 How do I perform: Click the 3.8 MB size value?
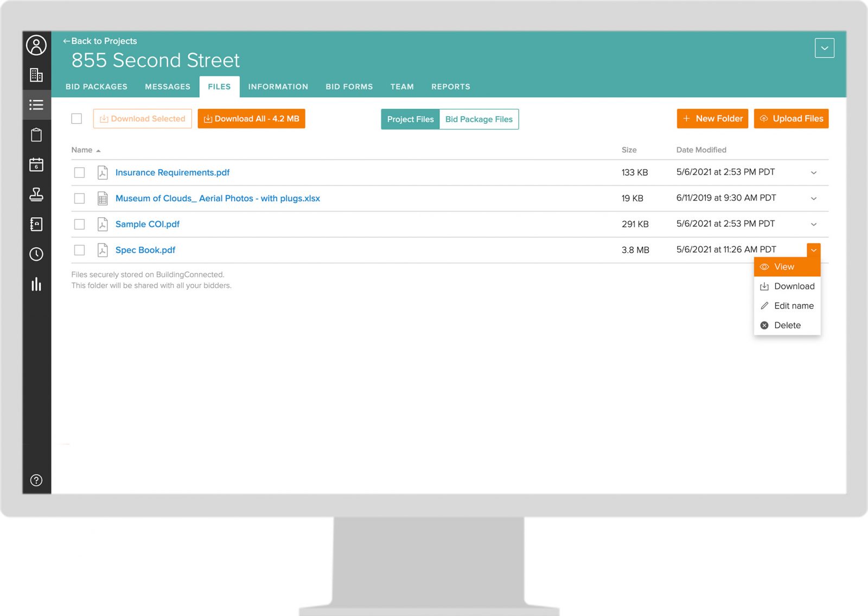click(635, 250)
